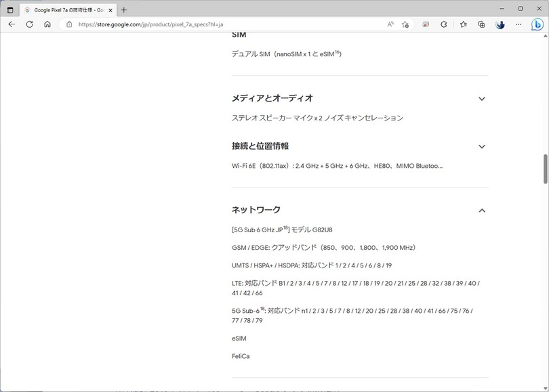Click the メディアとオーディオ heading

272,98
